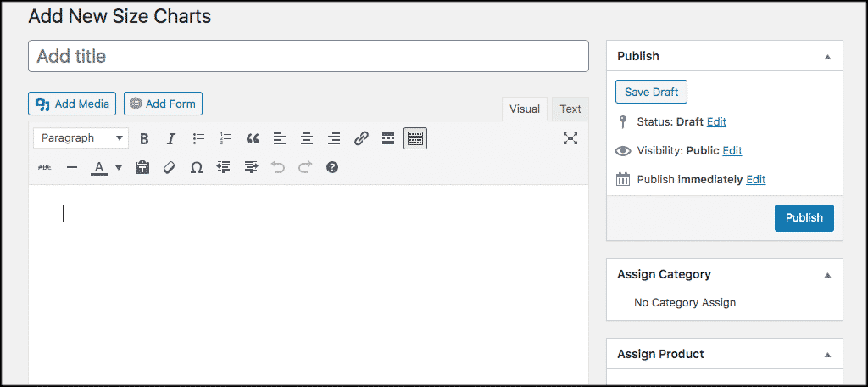Click the blue Publish button
Image resolution: width=868 pixels, height=387 pixels.
804,217
